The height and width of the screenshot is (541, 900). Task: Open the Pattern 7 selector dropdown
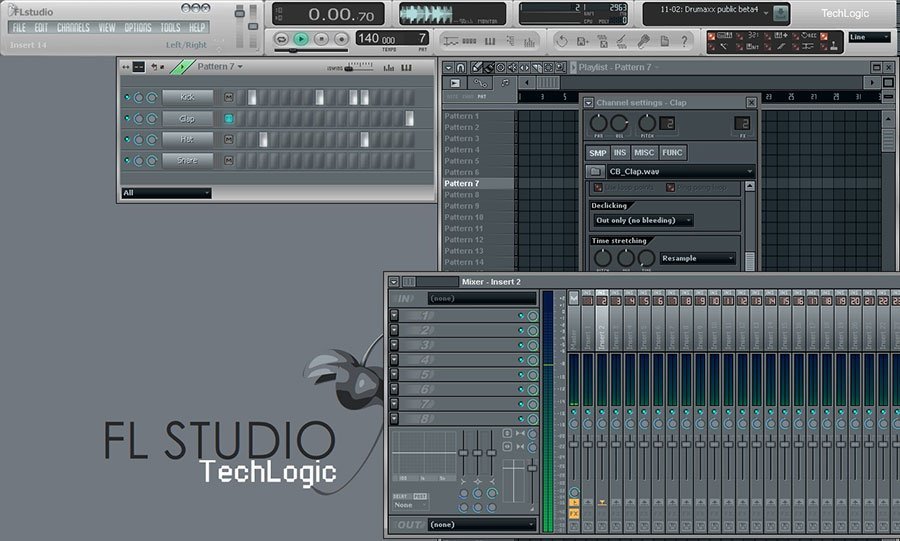tap(220, 67)
